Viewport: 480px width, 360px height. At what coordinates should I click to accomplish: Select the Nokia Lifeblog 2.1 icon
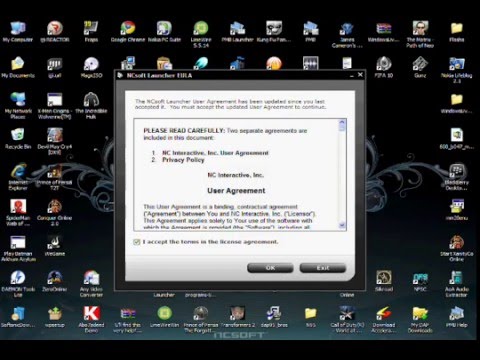pos(457,70)
